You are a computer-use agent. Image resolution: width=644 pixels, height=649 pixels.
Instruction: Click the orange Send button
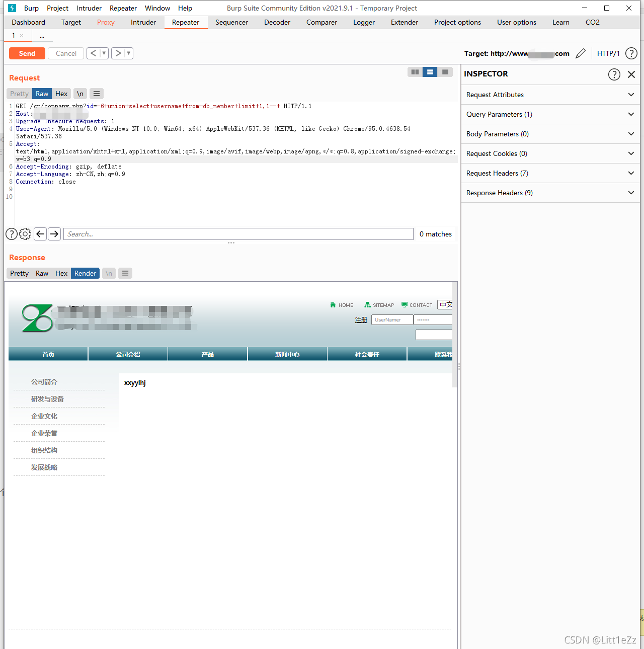click(x=27, y=53)
